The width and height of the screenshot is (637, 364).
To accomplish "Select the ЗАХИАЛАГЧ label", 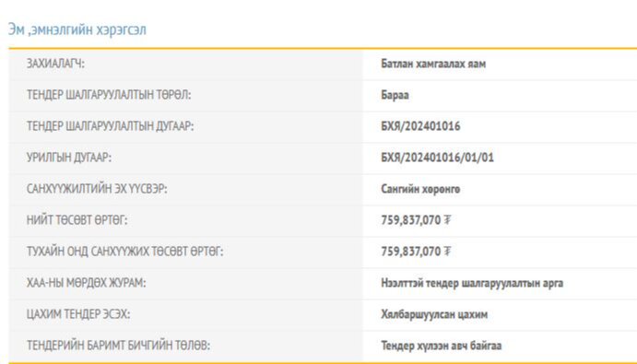I will pyautogui.click(x=55, y=64).
